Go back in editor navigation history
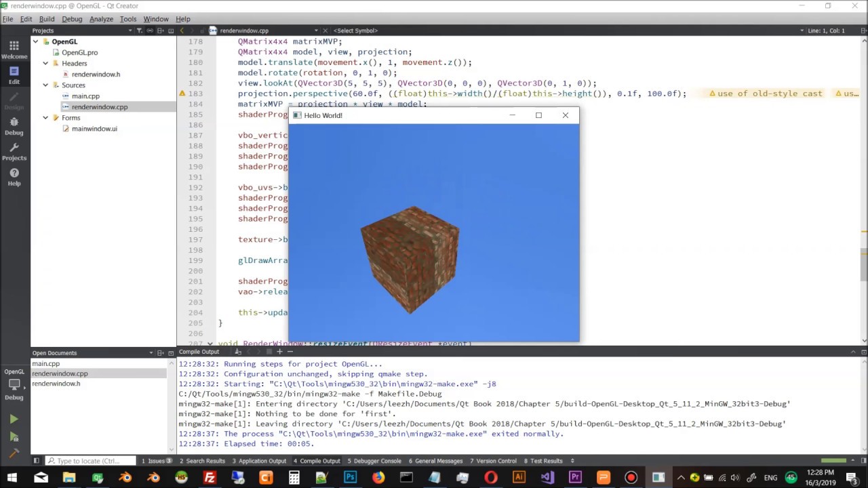The height and width of the screenshot is (488, 868). tap(182, 30)
